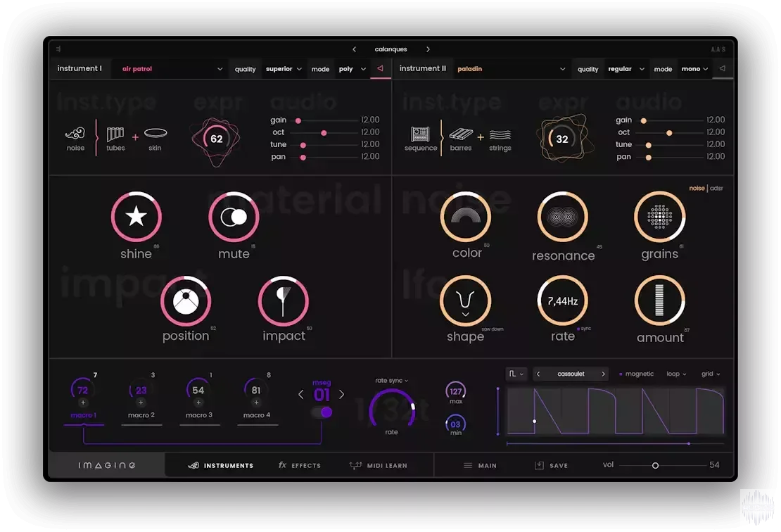Image resolution: width=781 pixels, height=532 pixels.
Task: Click the max value dial showing 127
Action: (455, 391)
